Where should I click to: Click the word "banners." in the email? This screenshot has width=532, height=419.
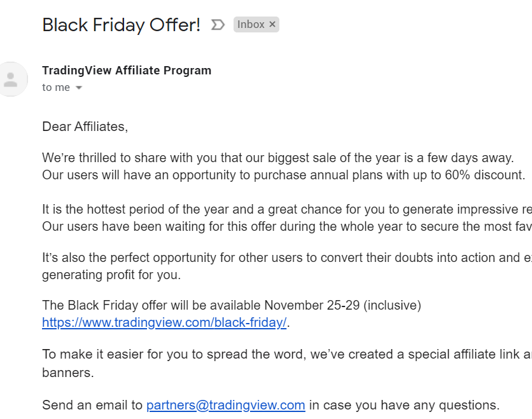[68, 373]
